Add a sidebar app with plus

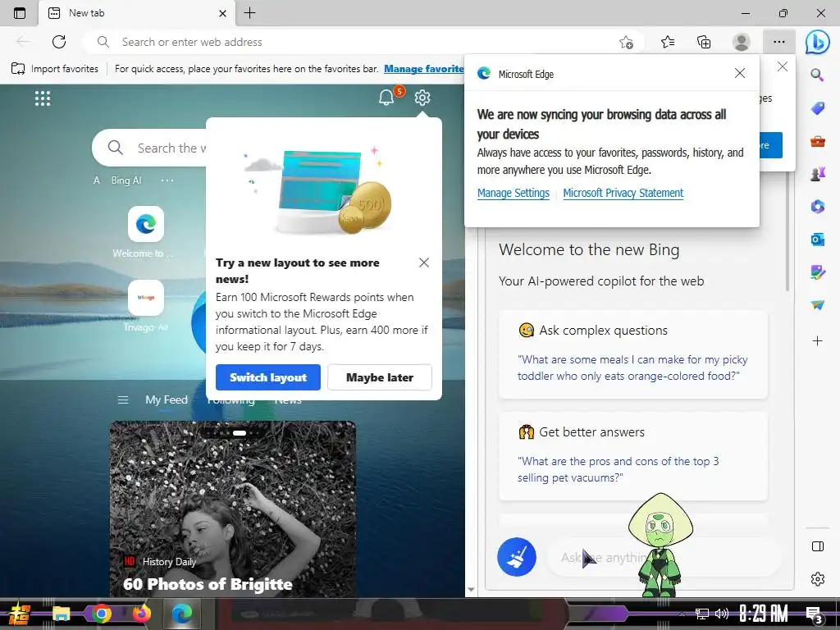click(818, 340)
